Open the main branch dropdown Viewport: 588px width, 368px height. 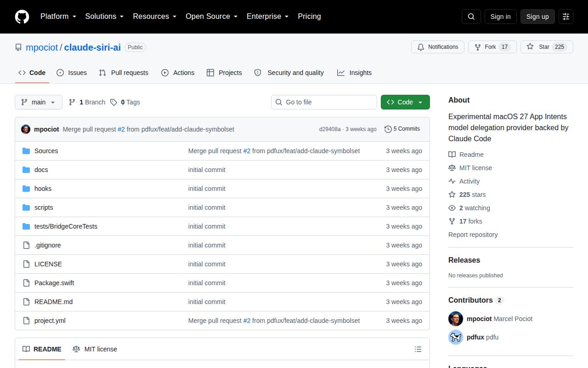(x=39, y=102)
